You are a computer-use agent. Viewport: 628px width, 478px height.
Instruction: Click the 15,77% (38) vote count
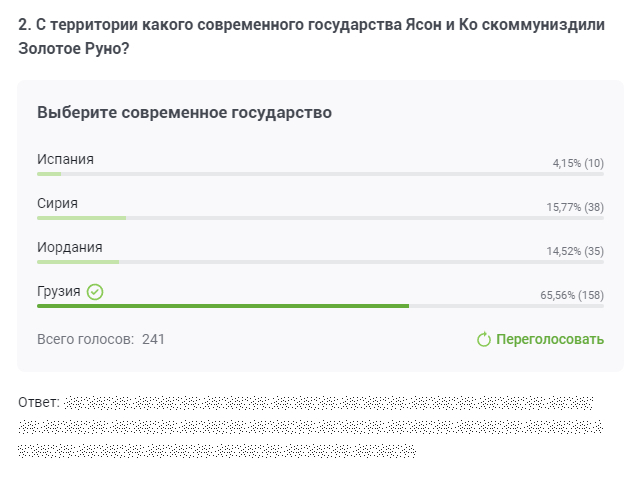pos(575,207)
